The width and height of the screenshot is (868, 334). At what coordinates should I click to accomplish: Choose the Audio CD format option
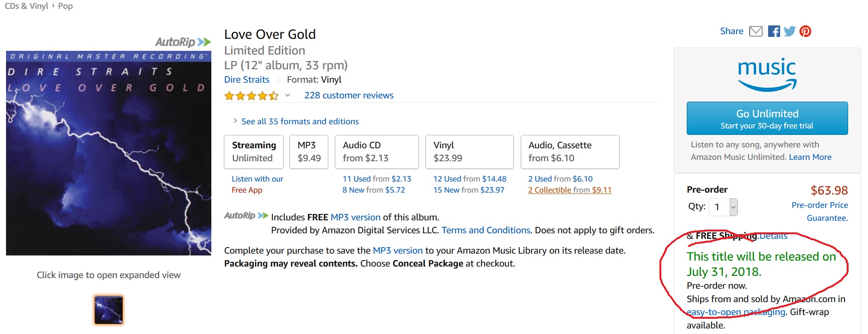(x=376, y=152)
